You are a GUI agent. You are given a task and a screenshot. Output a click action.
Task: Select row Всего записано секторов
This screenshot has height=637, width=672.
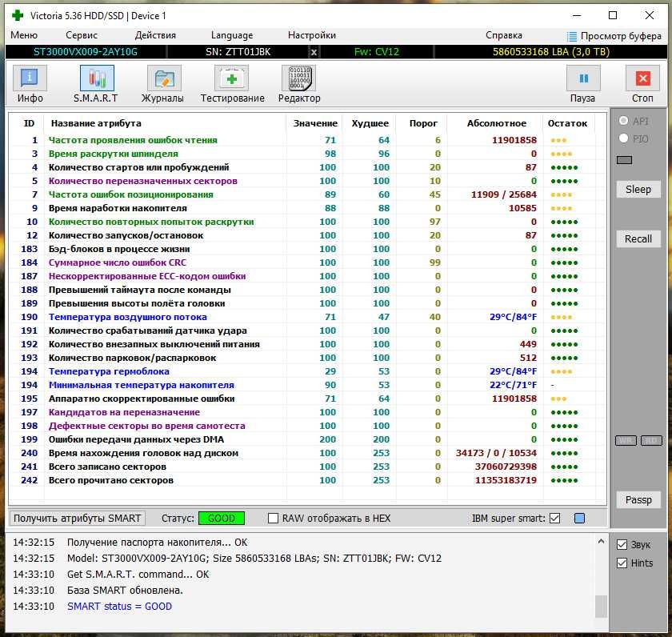(307, 467)
